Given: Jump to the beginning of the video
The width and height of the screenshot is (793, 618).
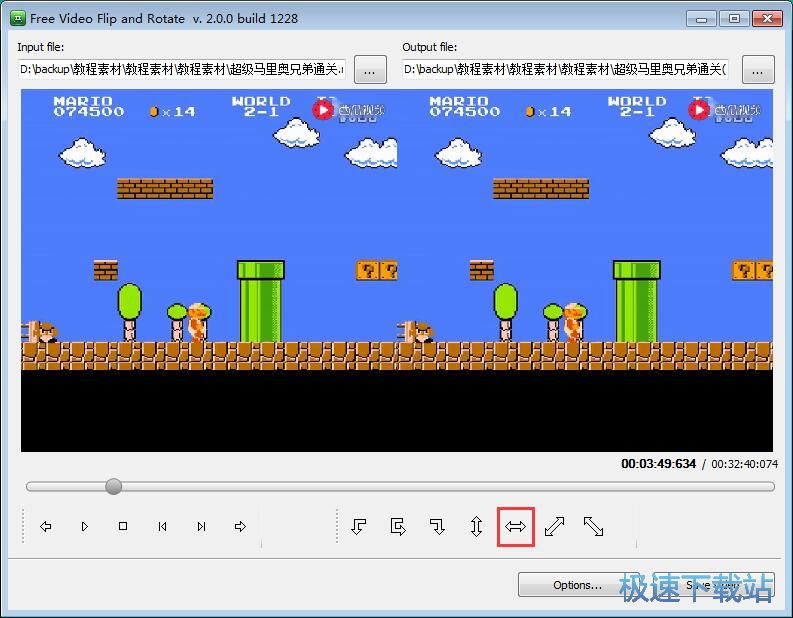Looking at the screenshot, I should point(162,526).
